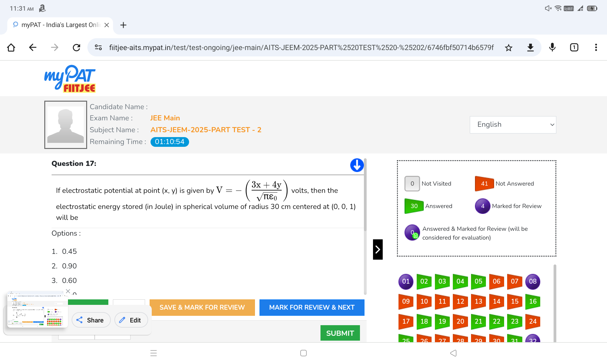The width and height of the screenshot is (607, 364).
Task: Tap the Android home square button
Action: tap(303, 353)
